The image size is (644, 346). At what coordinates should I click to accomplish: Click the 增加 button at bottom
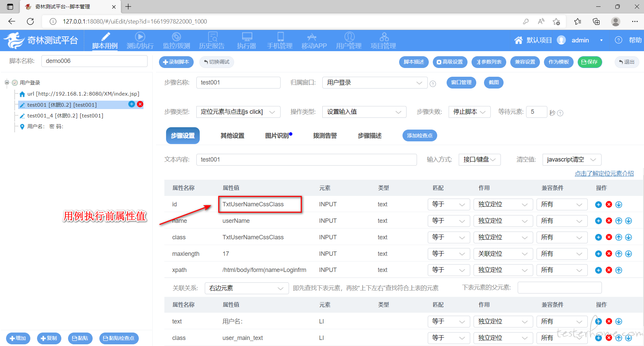[18, 338]
